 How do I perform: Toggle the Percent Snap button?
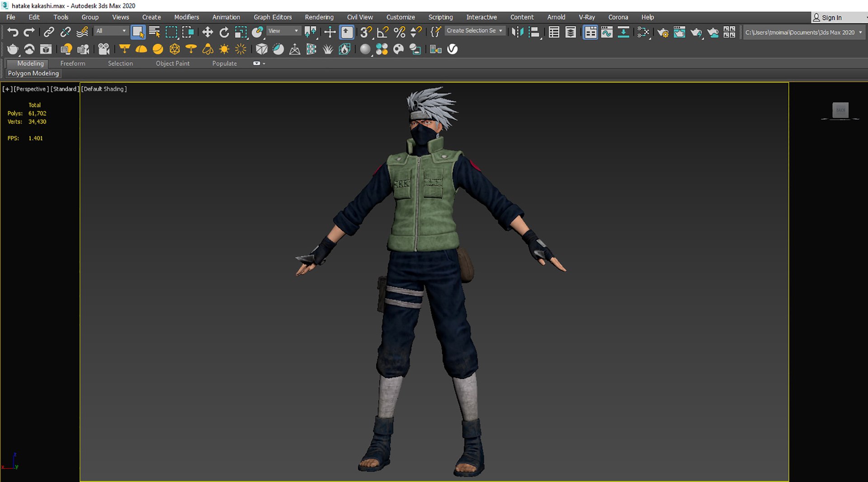point(400,32)
